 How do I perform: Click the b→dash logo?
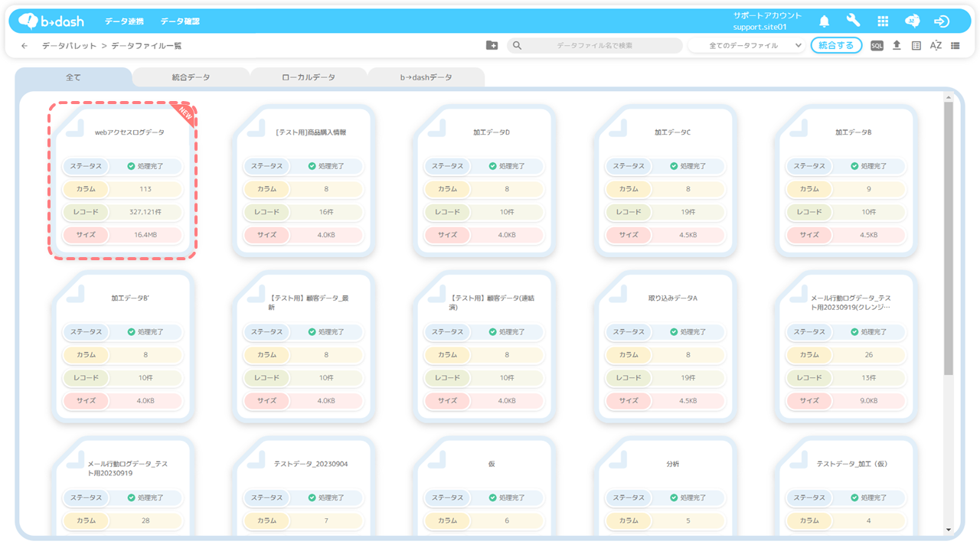pos(51,21)
